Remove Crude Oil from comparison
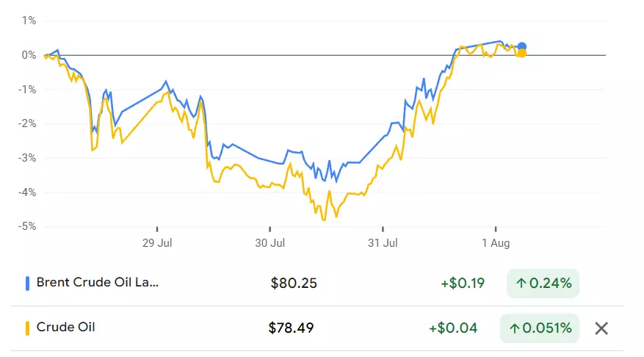This screenshot has width=644, height=357. pyautogui.click(x=601, y=328)
